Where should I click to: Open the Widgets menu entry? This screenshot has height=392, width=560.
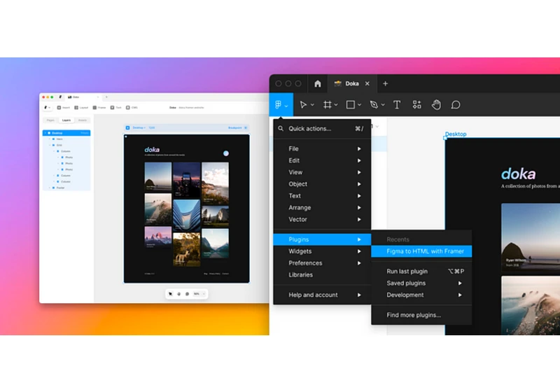322,251
